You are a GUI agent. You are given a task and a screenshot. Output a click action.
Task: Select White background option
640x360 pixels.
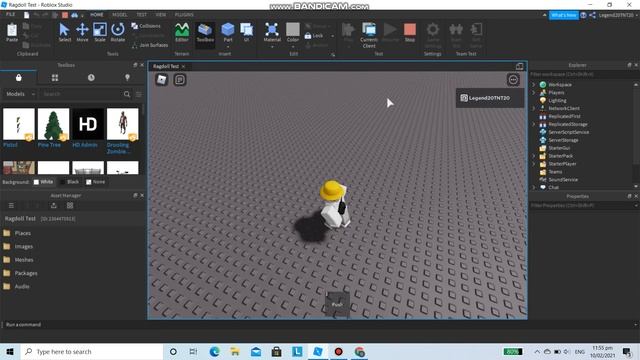coord(43,182)
